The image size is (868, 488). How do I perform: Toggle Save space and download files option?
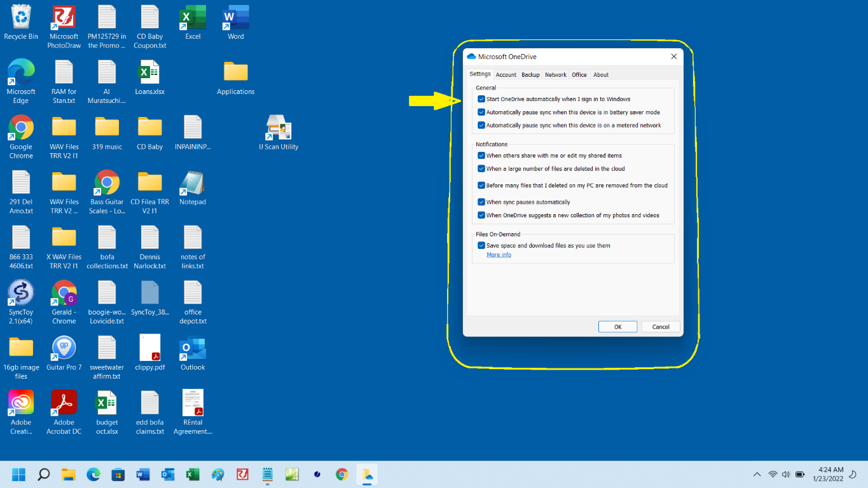(x=481, y=245)
